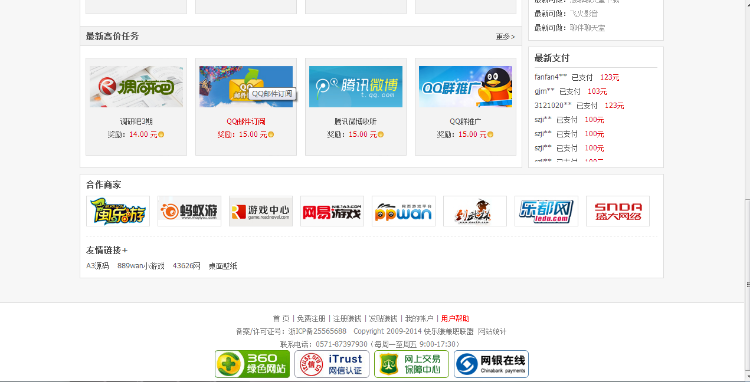Open 更多> link in 最新高价任务 header

505,36
